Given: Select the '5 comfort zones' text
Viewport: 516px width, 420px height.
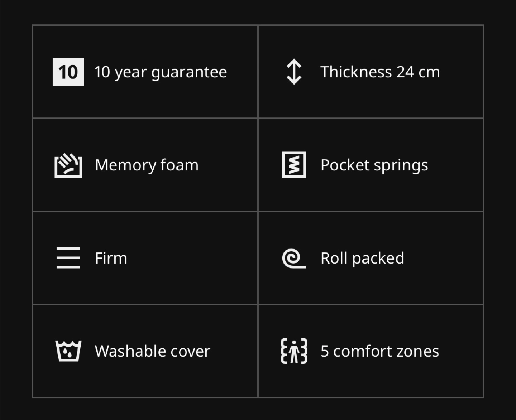Looking at the screenshot, I should (x=380, y=351).
